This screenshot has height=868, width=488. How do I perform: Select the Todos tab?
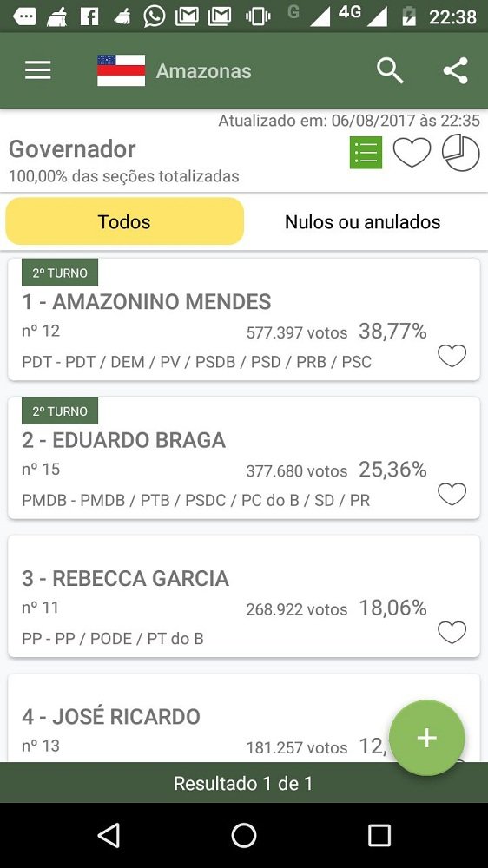(125, 221)
